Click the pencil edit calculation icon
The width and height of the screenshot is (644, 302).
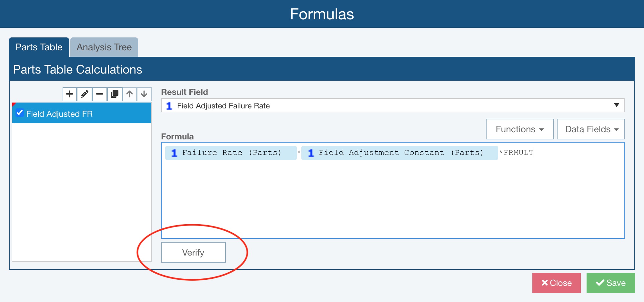coord(85,94)
